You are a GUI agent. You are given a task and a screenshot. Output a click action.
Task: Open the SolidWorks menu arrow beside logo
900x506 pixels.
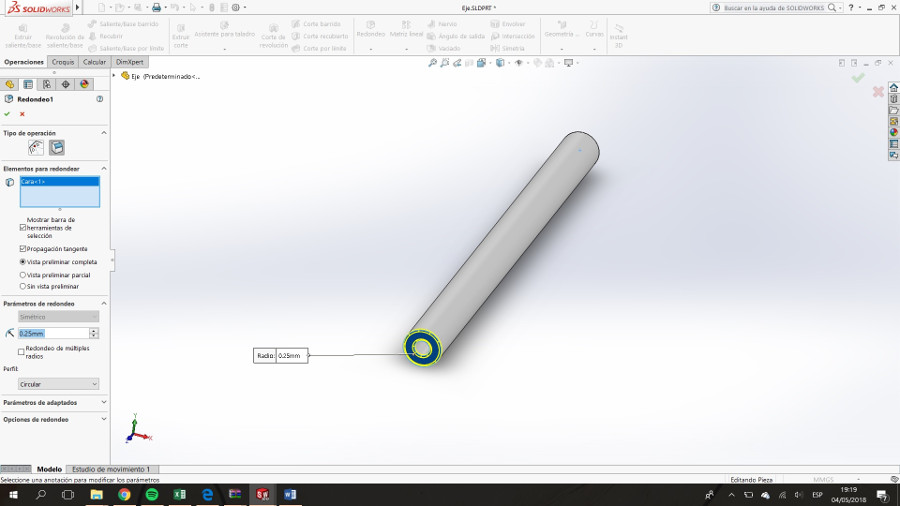77,7
